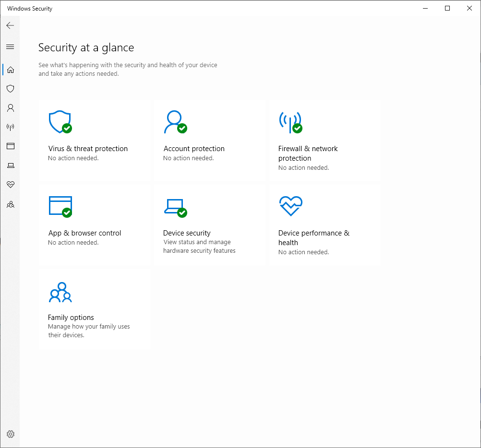Open Family options title
Viewport: 481px width, 448px height.
point(71,318)
